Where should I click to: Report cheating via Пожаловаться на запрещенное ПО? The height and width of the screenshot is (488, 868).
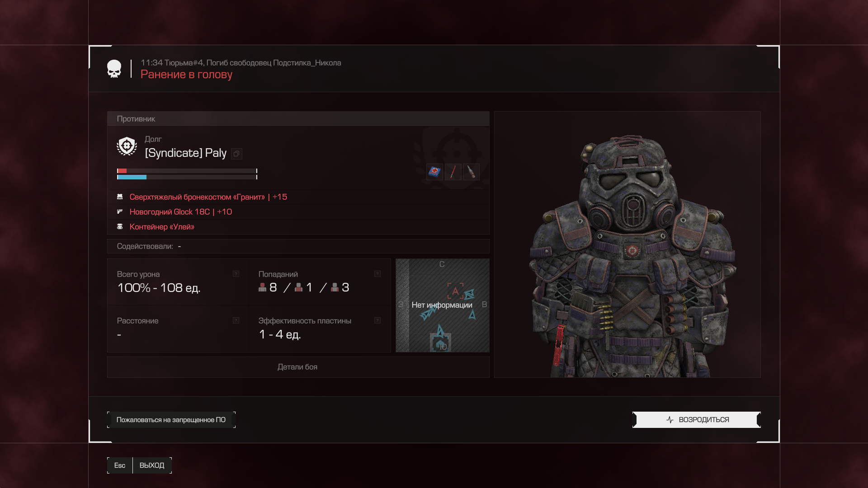click(x=171, y=420)
